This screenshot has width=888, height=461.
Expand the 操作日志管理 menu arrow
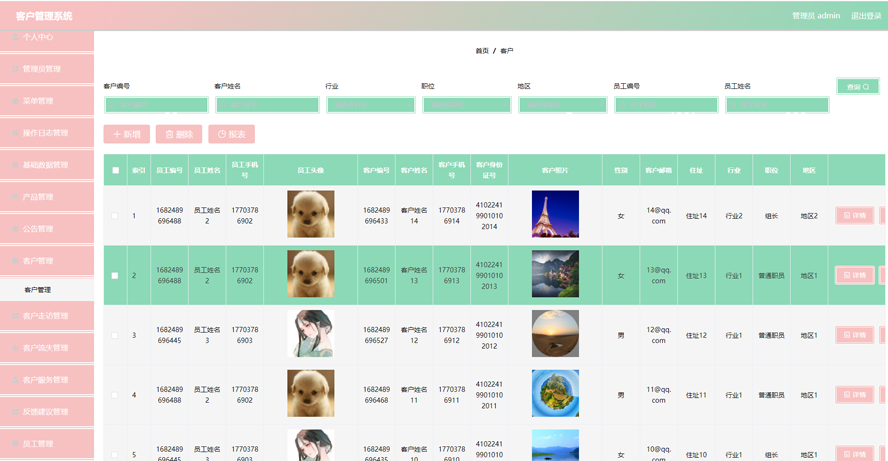(85, 133)
